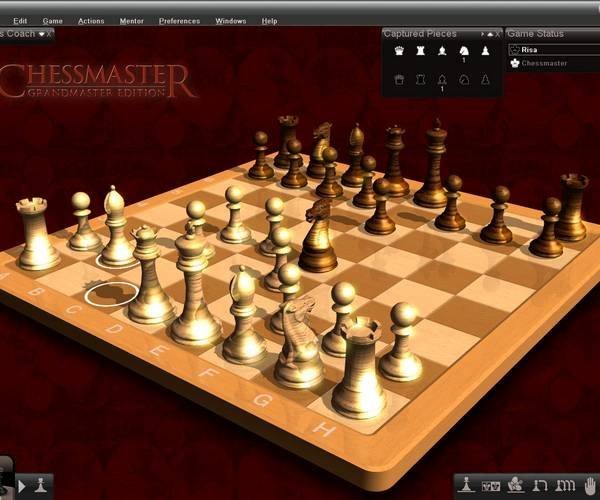Click the single pawn icon in bottom toolbar
This screenshot has height=500, width=600.
pos(466,486)
